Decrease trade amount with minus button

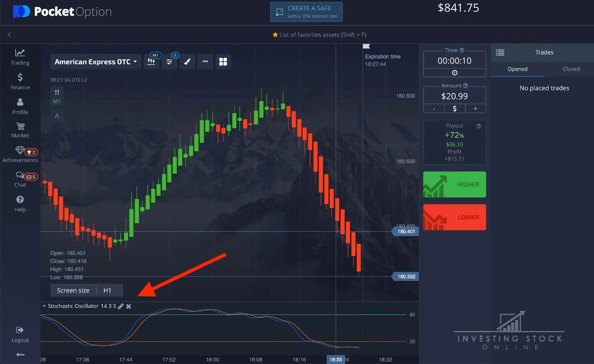coord(434,109)
